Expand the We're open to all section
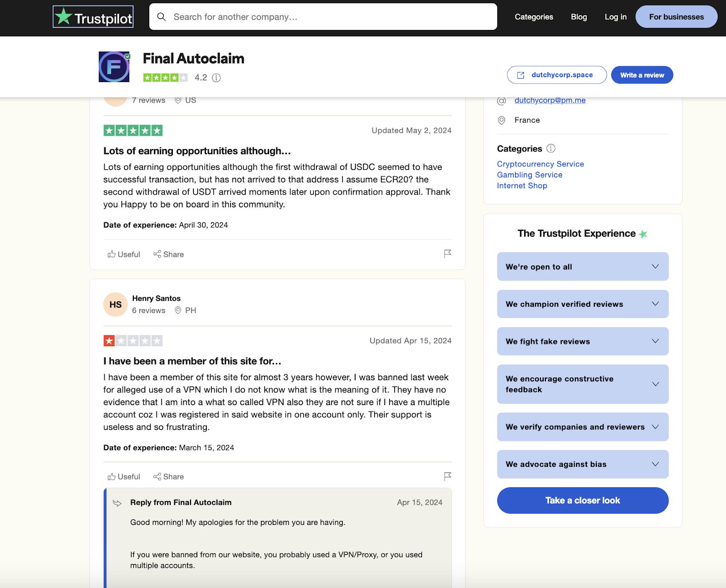 (583, 266)
